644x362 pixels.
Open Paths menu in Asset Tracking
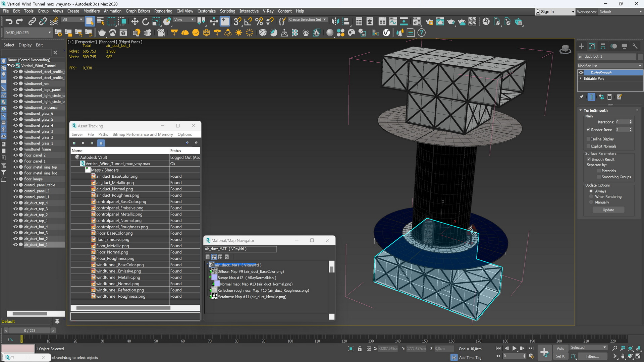(103, 134)
